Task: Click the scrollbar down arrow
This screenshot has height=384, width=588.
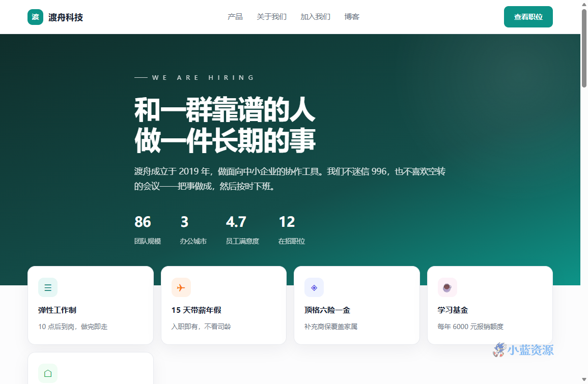Action: click(x=584, y=380)
